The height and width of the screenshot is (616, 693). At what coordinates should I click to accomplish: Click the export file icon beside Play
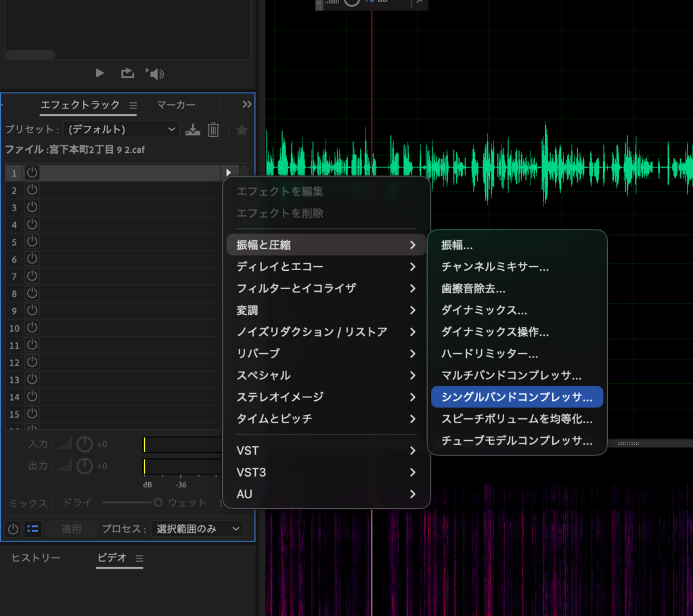pyautogui.click(x=127, y=73)
